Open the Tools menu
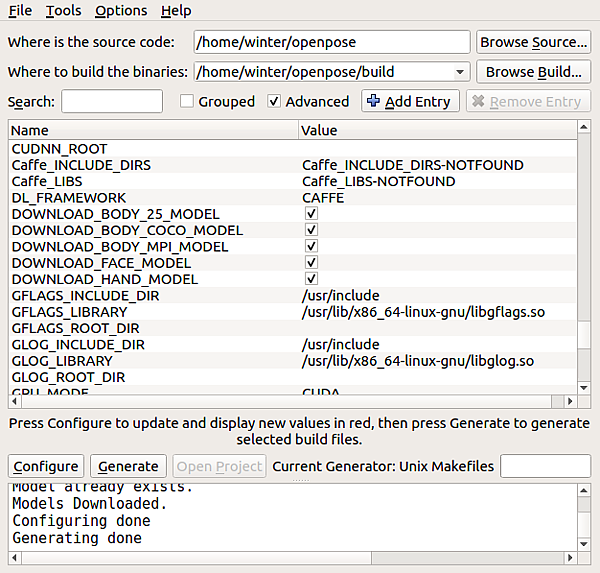Screen dimensions: 600x573 (x=64, y=10)
